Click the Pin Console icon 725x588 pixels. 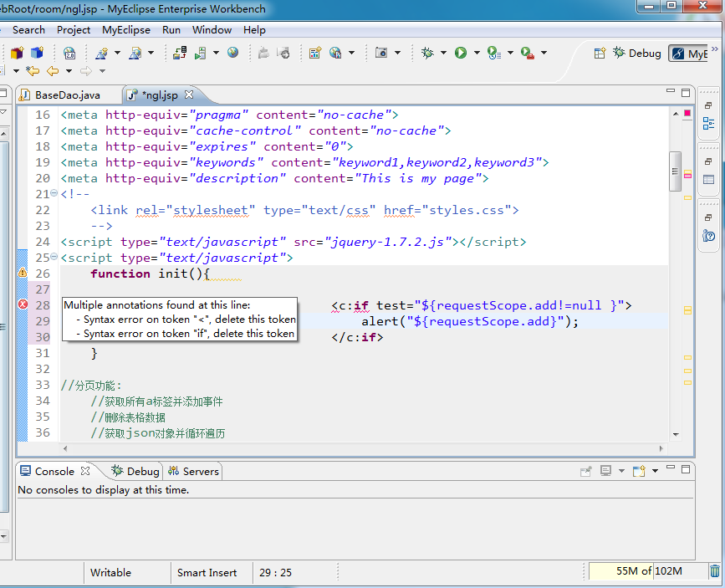coord(586,472)
